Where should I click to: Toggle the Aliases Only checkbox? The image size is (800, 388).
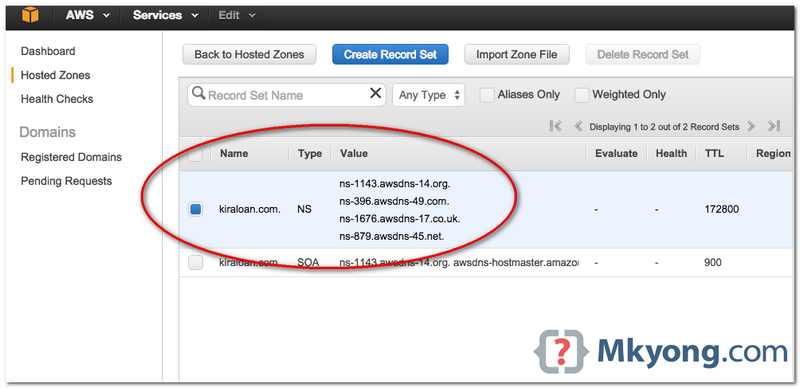487,95
